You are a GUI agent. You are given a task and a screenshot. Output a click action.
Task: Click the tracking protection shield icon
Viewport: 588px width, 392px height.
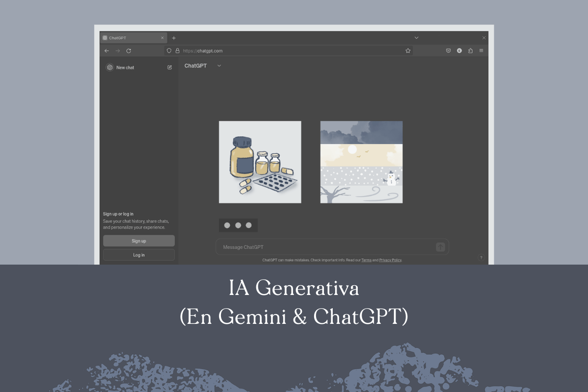[170, 50]
